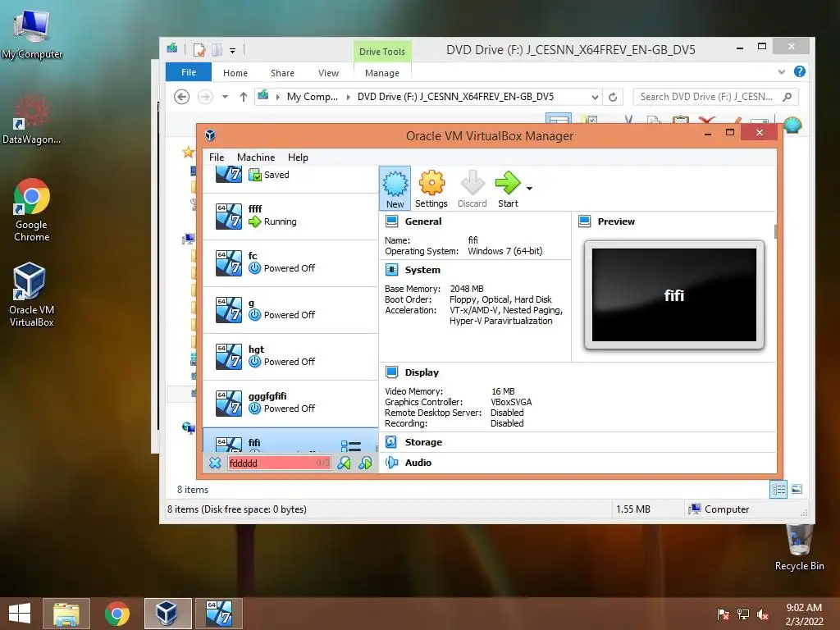Viewport: 840px width, 630px height.
Task: Switch to Explorer View tab
Action: (x=328, y=73)
